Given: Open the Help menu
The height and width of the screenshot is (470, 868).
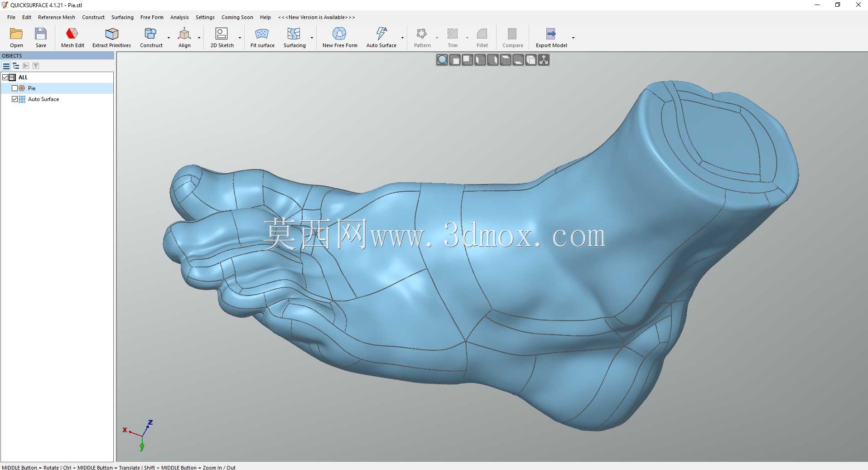Looking at the screenshot, I should click(265, 17).
